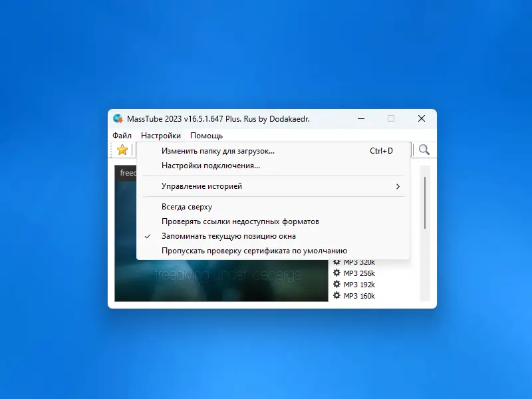Expand Управление историей submenu

[273, 186]
